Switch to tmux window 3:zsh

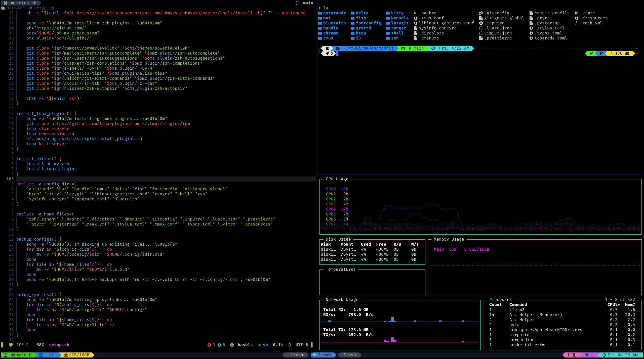point(349,355)
